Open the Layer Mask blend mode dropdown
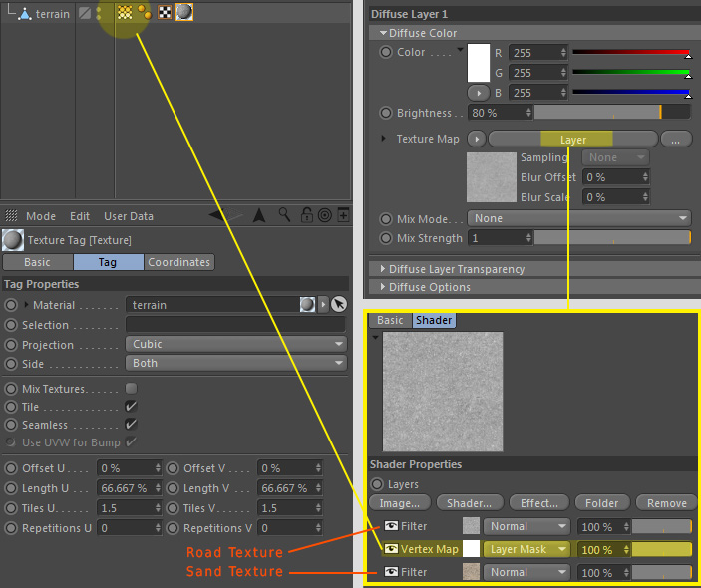 click(527, 549)
